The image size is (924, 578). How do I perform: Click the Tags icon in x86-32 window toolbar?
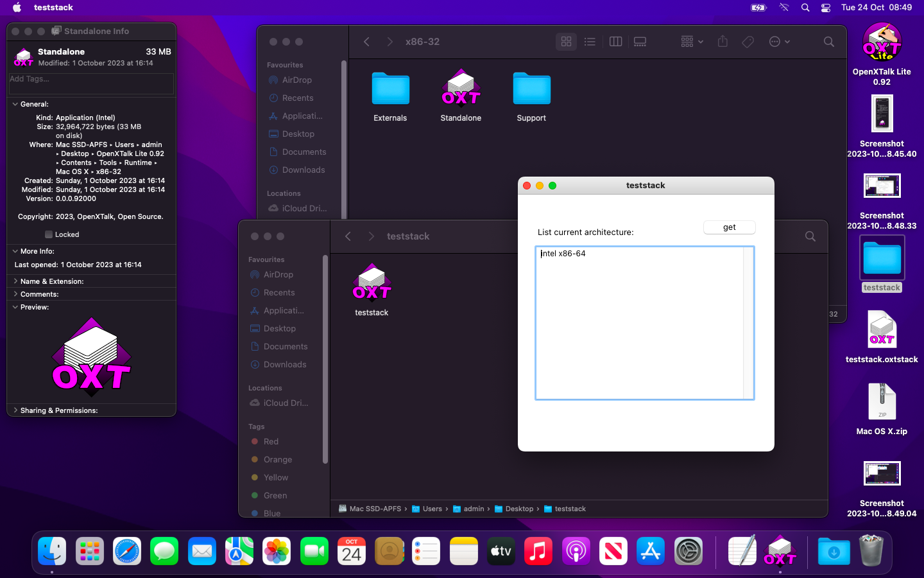point(748,42)
